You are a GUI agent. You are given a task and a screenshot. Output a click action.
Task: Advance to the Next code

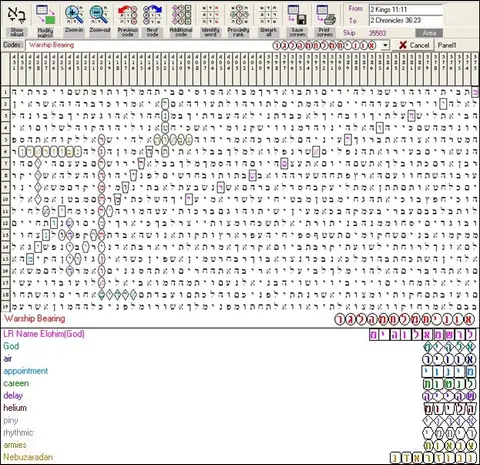152,15
